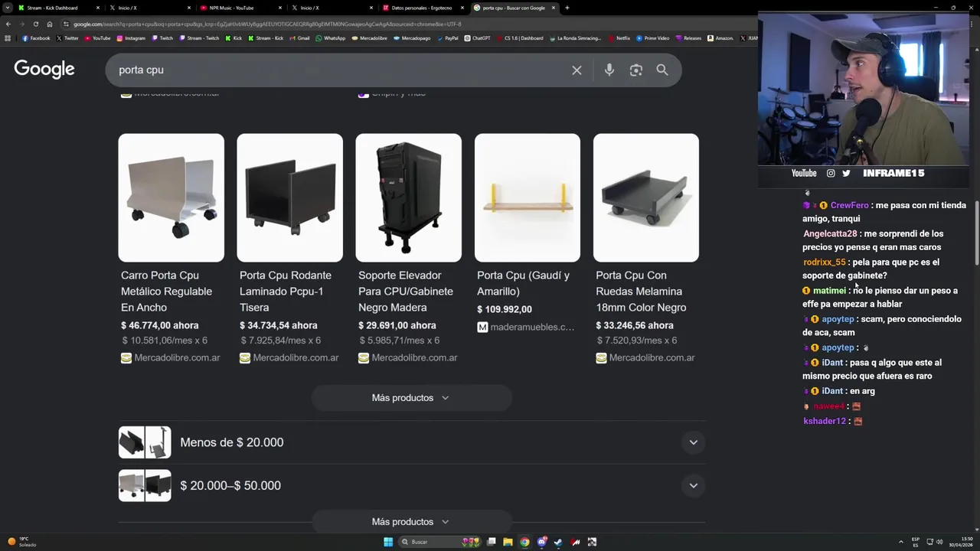Viewport: 980px width, 551px height.
Task: Switch to 'Datos personales - Ergotecno' tab
Action: tap(423, 8)
